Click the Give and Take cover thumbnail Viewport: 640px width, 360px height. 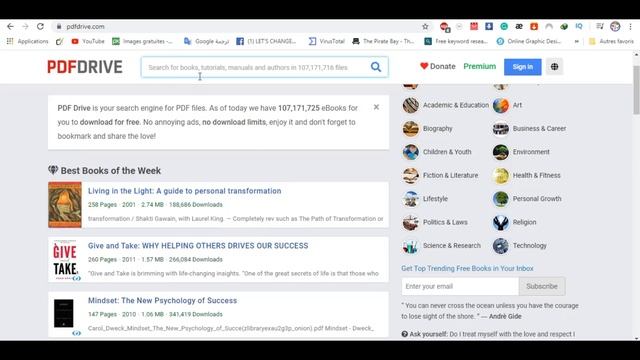[65, 259]
